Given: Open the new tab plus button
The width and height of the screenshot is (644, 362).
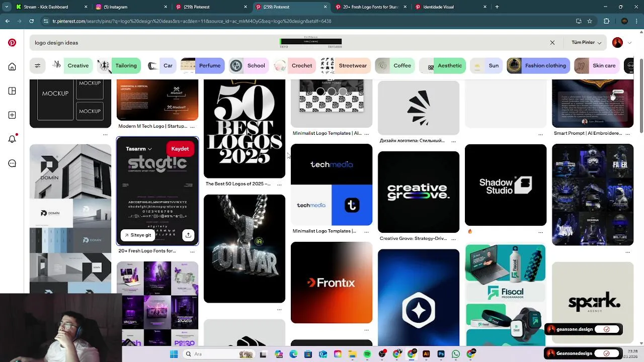Looking at the screenshot, I should coord(497,7).
